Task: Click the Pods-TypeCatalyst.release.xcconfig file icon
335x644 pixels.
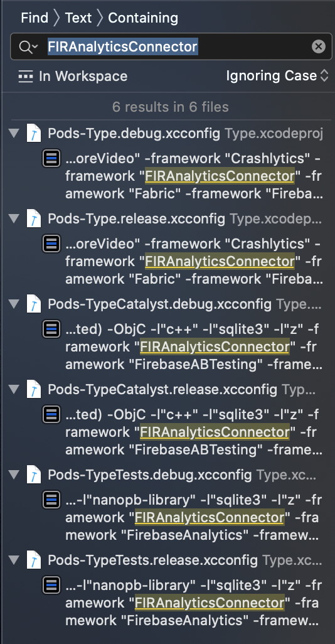Action: (34, 389)
